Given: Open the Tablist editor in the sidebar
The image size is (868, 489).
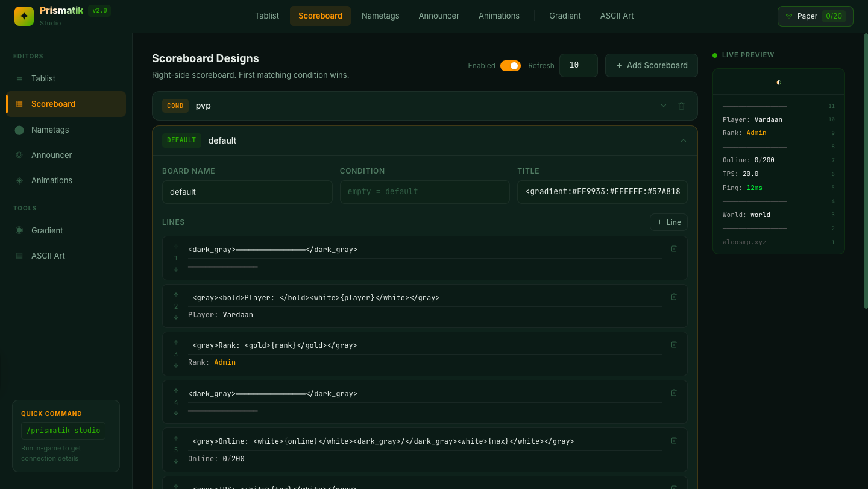Looking at the screenshot, I should pyautogui.click(x=66, y=78).
